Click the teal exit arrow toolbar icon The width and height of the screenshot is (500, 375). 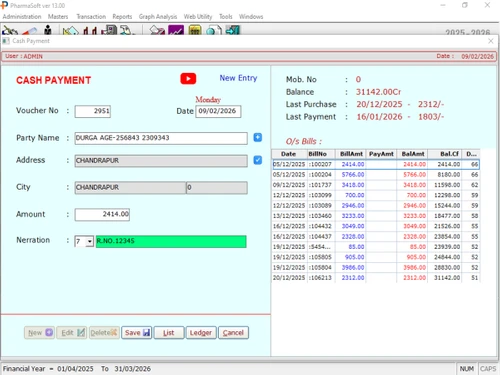click(233, 30)
